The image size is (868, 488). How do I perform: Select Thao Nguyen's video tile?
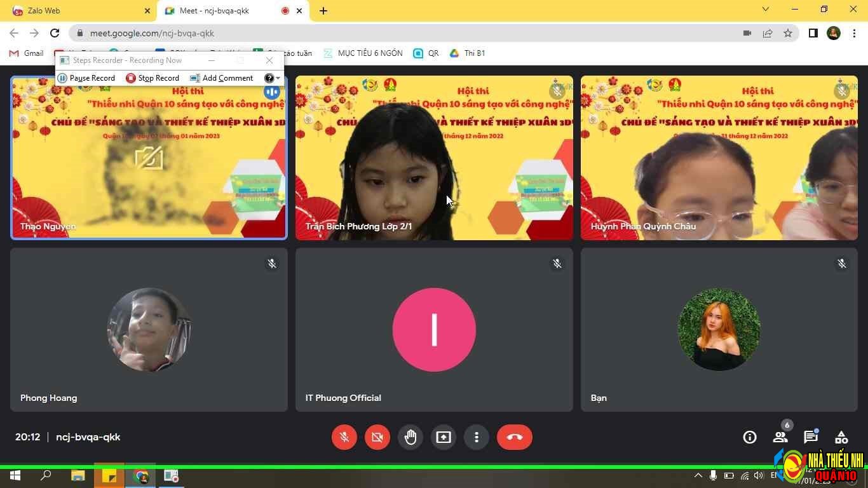[x=149, y=158]
